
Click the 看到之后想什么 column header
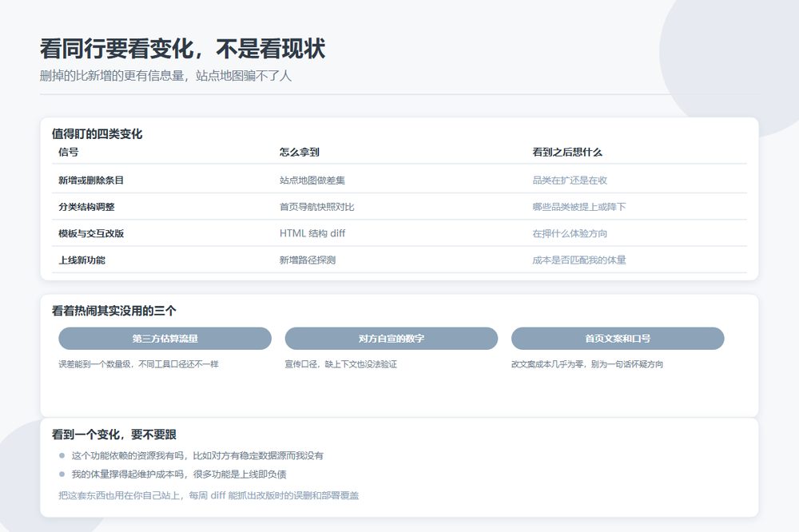tap(567, 152)
